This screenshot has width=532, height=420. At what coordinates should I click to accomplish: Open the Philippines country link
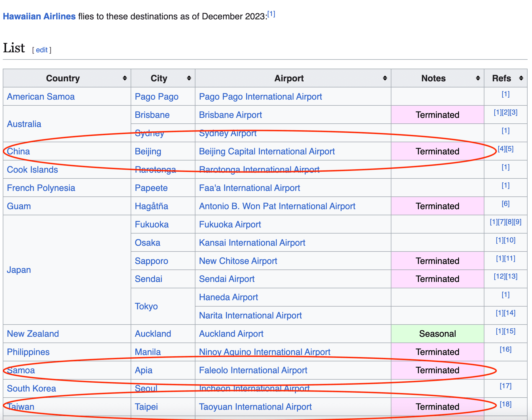pos(28,352)
